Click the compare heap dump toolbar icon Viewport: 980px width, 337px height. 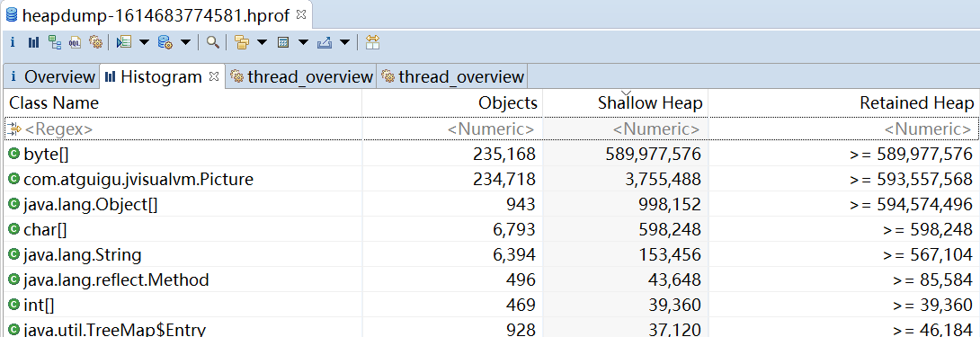(372, 42)
